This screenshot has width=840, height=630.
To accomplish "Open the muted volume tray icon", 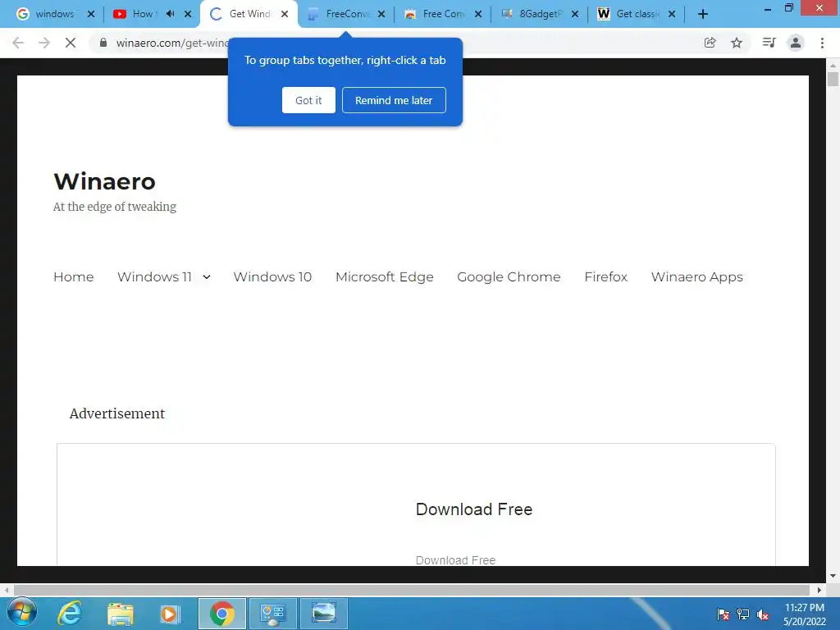I will [763, 614].
